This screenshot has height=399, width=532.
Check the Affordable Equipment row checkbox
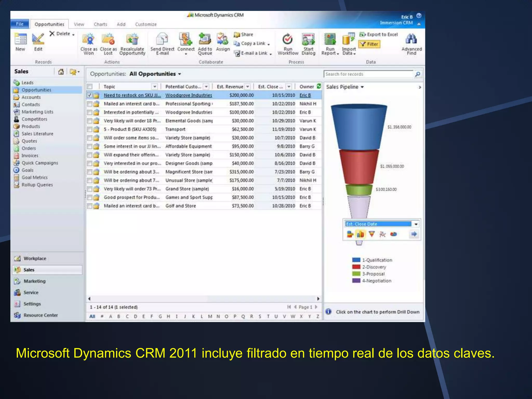click(90, 147)
